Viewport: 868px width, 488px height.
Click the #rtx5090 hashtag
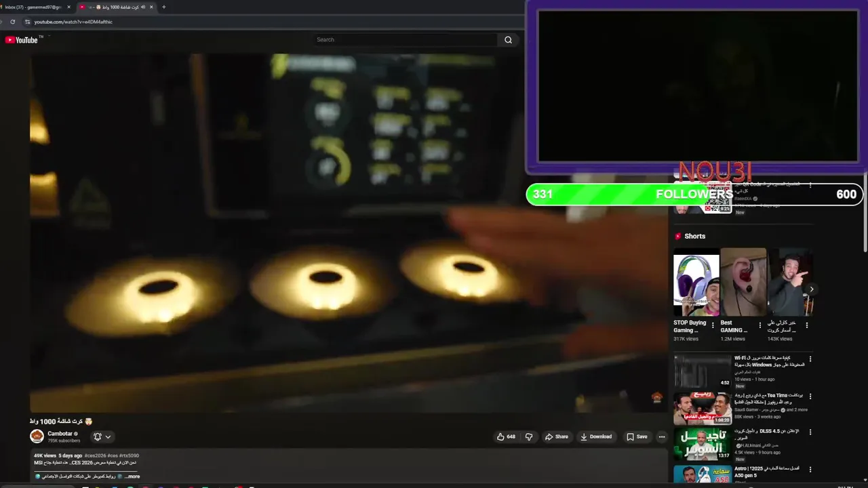pyautogui.click(x=129, y=455)
